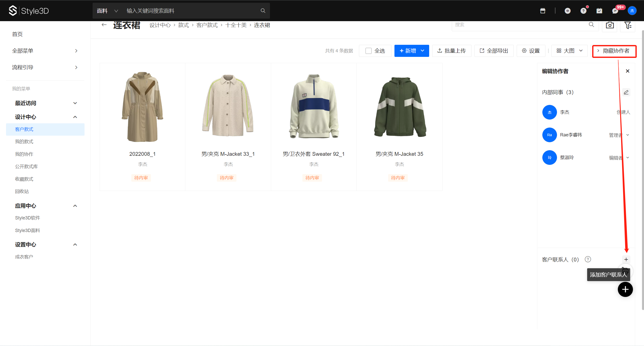Open the 面料 search category dropdown
This screenshot has width=644, height=346.
107,11
